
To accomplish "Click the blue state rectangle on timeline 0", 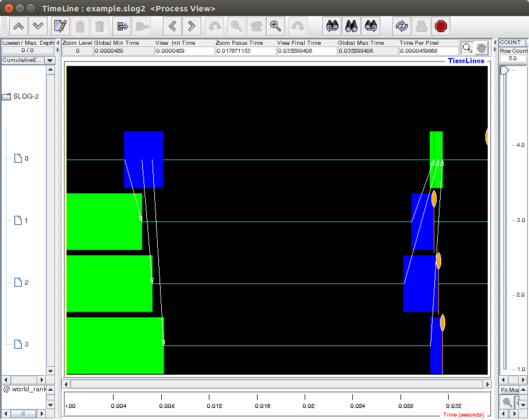I will tap(143, 160).
